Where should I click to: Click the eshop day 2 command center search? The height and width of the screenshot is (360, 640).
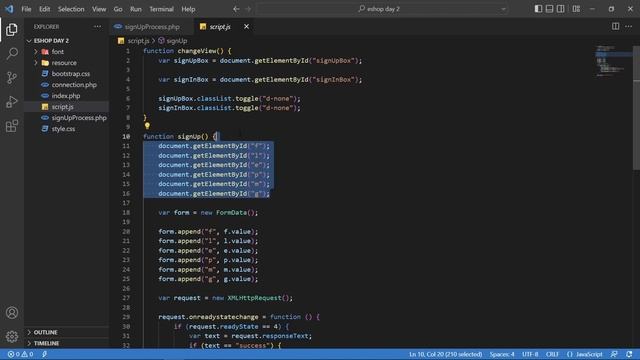(380, 9)
